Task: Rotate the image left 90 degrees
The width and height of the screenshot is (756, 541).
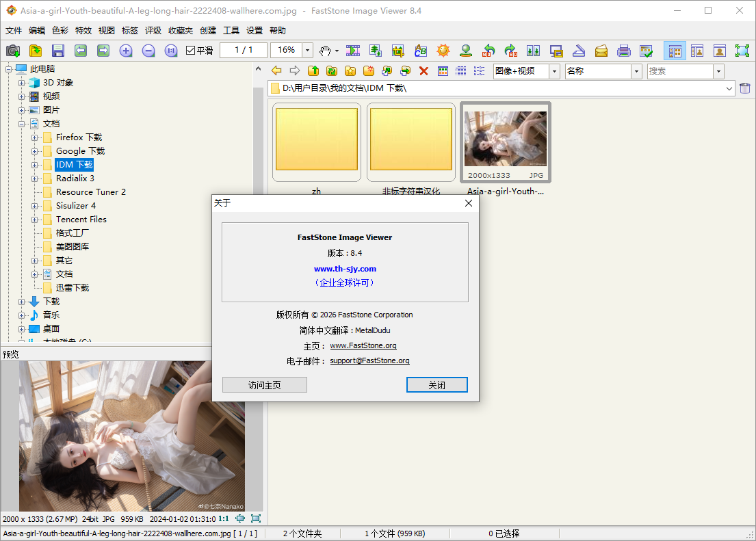Action: pos(488,51)
